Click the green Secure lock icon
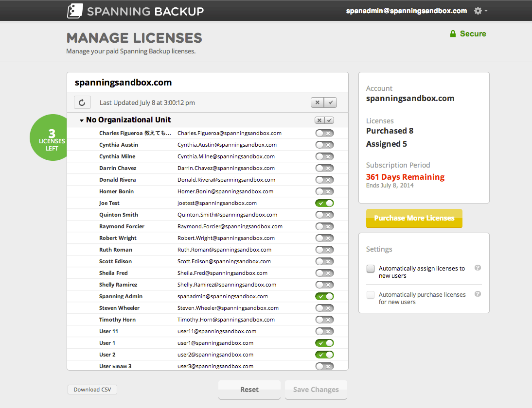532x408 pixels. (453, 34)
